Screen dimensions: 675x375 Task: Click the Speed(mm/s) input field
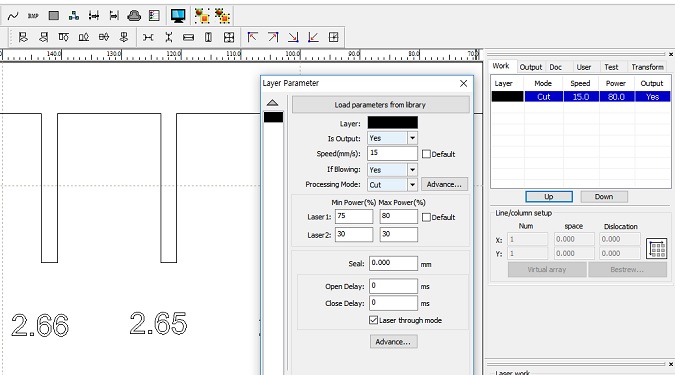click(392, 153)
